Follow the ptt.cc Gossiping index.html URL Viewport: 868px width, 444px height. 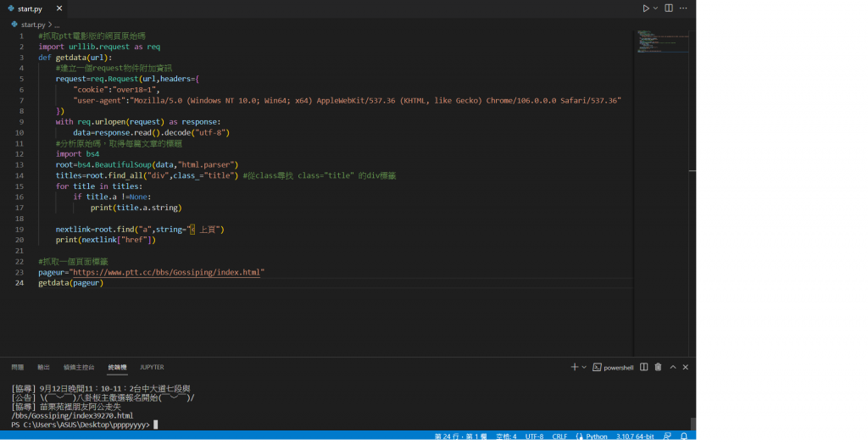(166, 272)
